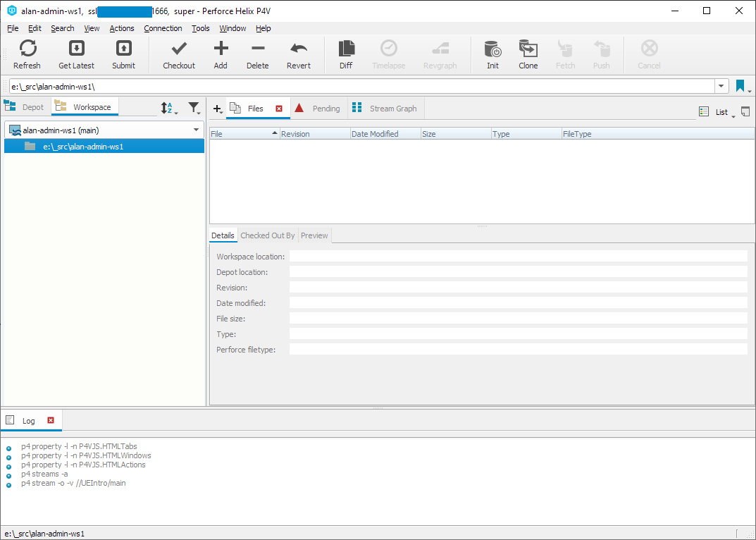The width and height of the screenshot is (756, 540).
Task: Sort by the File column header
Action: pyautogui.click(x=244, y=134)
